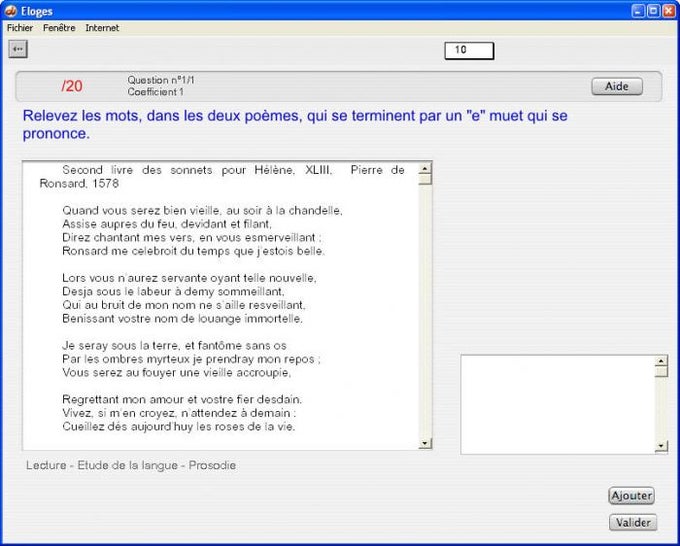Click the word "immortelle" in the poem
This screenshot has height=546, width=680.
click(x=272, y=318)
